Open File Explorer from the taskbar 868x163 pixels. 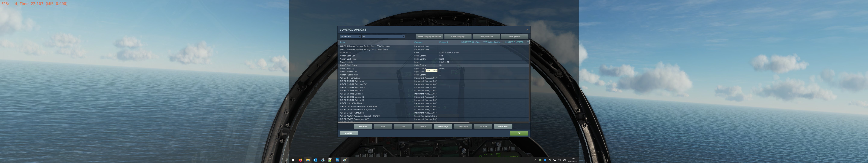click(308, 160)
